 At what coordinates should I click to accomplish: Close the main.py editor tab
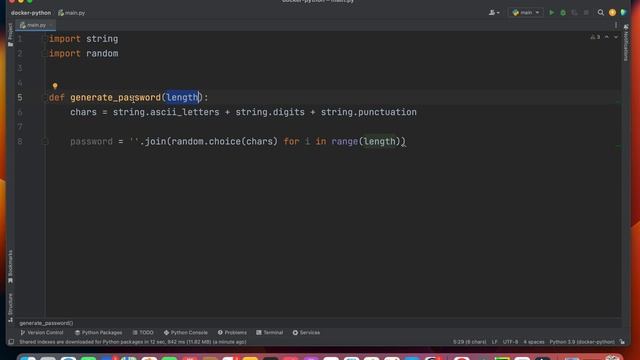(51, 25)
